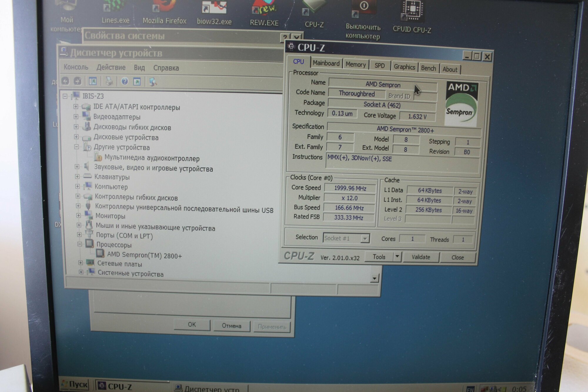Collapse the Процессоры tree node
The image size is (588, 392).
click(x=79, y=244)
